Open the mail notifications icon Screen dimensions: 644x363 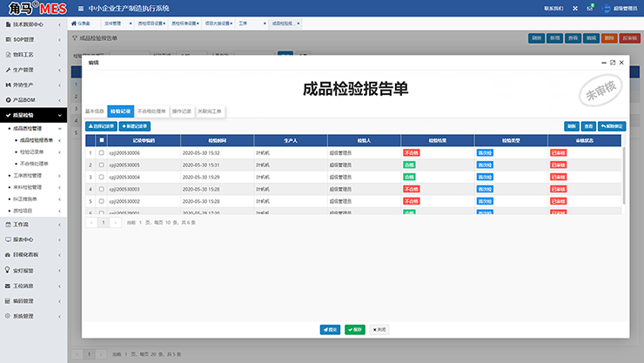[591, 9]
